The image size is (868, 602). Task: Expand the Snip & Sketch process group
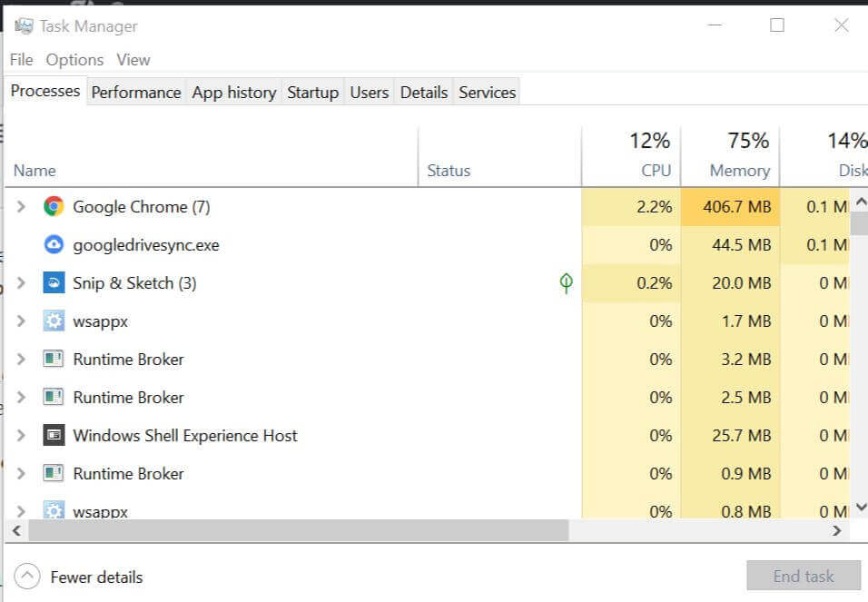click(x=22, y=282)
